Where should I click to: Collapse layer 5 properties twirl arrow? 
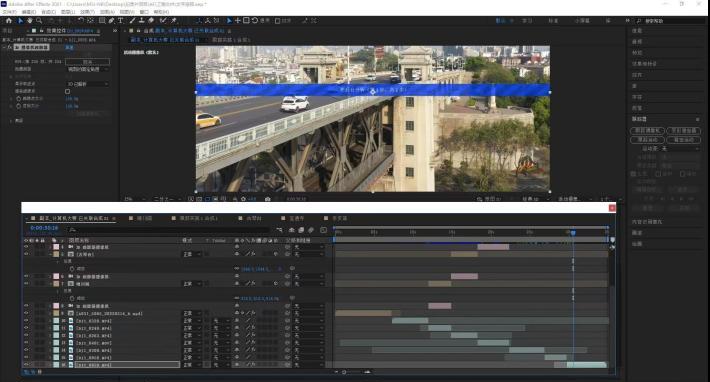click(x=51, y=254)
